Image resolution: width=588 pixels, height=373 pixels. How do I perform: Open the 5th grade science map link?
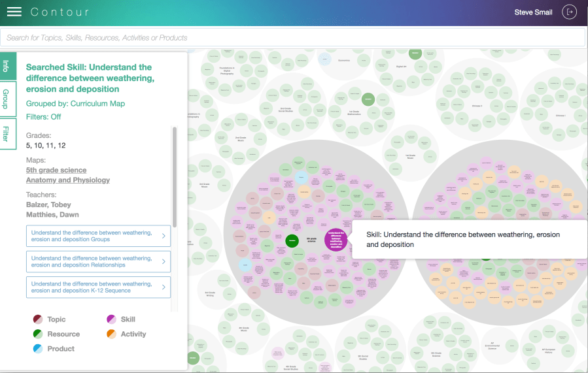pos(56,170)
